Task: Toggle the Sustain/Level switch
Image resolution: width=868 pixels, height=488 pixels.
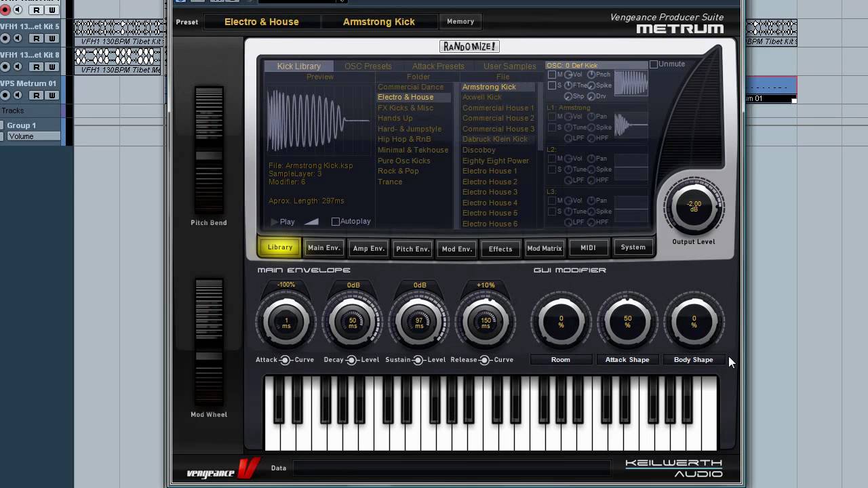Action: pos(418,360)
